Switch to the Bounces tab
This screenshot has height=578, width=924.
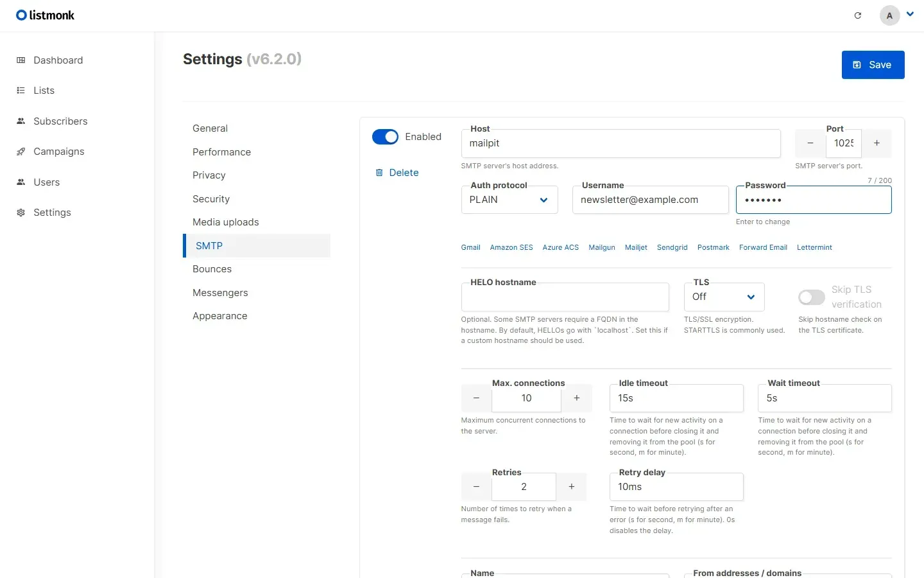(257, 269)
